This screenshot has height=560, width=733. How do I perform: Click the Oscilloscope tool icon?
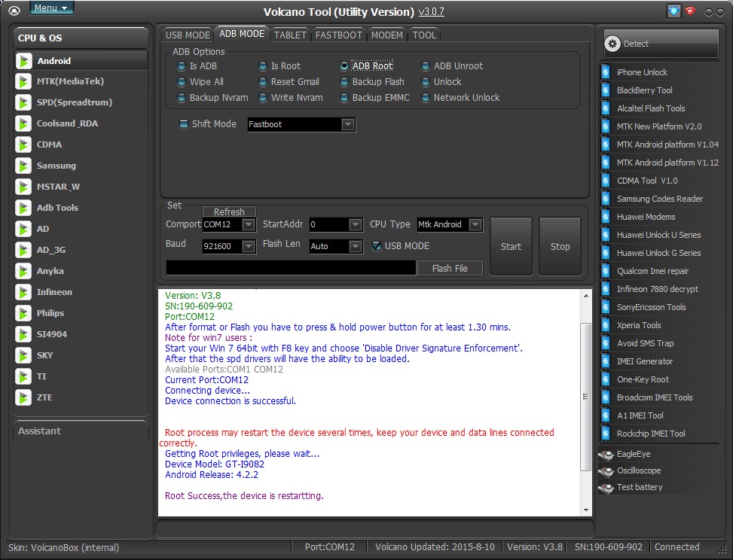click(x=606, y=471)
